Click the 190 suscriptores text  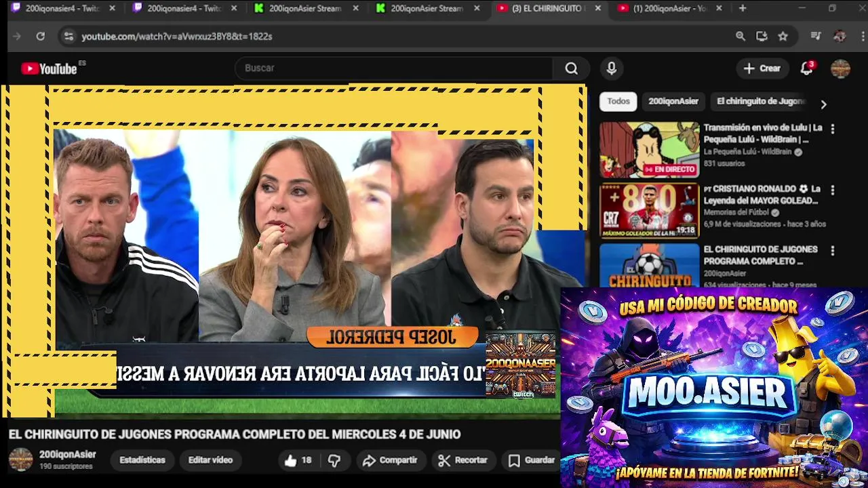click(66, 467)
